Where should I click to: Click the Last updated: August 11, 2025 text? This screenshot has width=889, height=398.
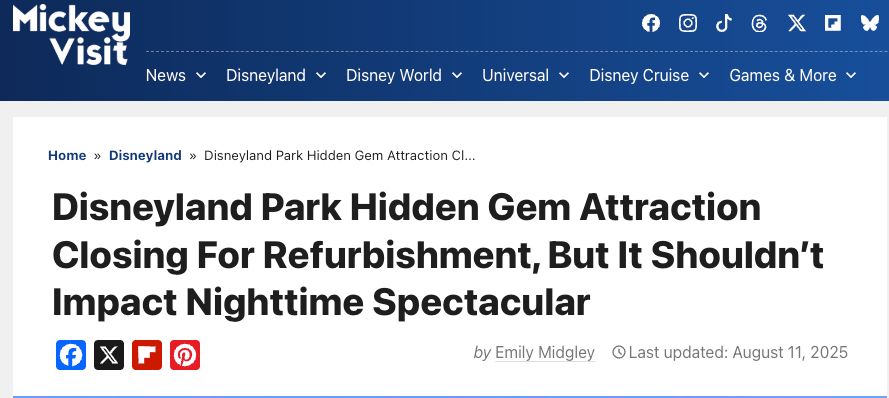(x=738, y=353)
